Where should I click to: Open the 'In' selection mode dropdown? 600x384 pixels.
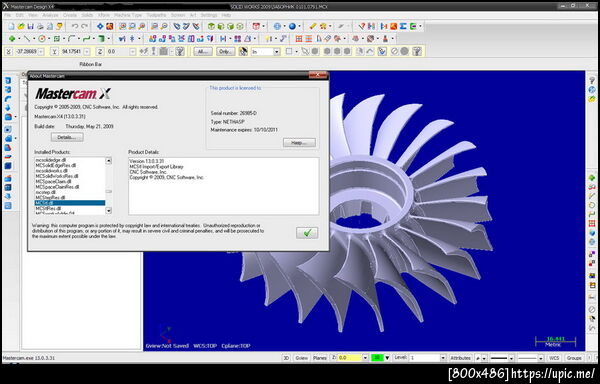pos(277,52)
